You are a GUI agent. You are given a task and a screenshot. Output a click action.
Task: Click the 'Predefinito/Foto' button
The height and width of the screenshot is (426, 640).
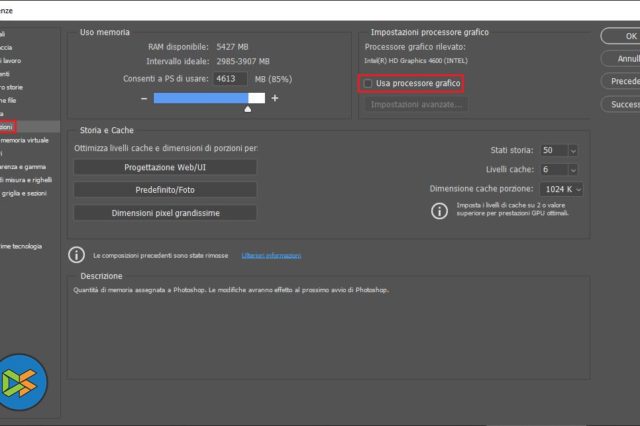coord(165,190)
